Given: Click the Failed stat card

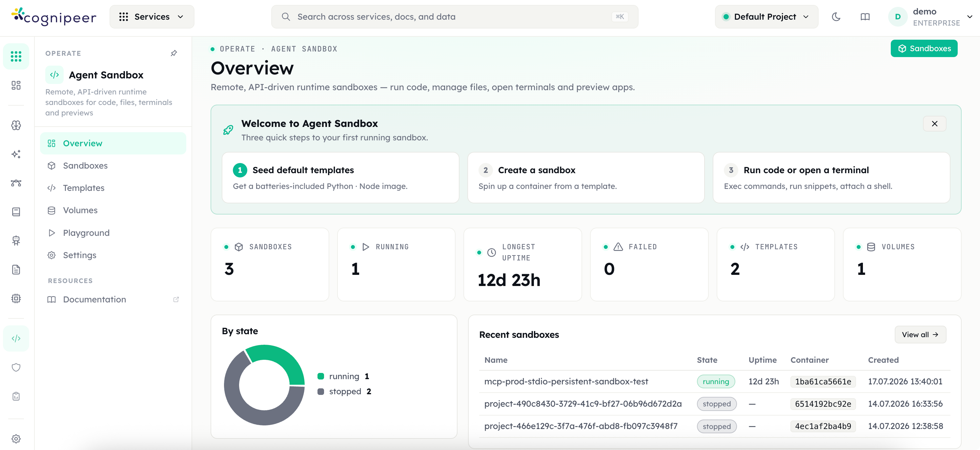Looking at the screenshot, I should [x=649, y=265].
